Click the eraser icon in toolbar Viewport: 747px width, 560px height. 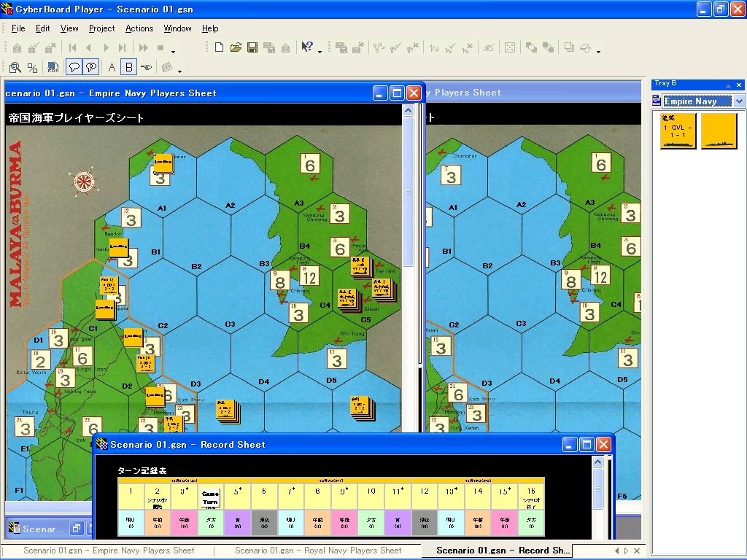(587, 47)
